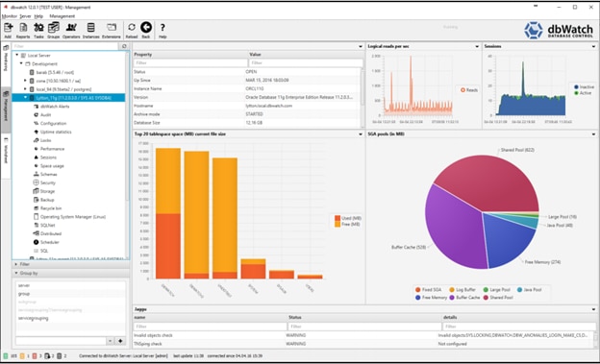Open the tablespace chart panel dropdown
The height and width of the screenshot is (364, 600).
tap(361, 134)
